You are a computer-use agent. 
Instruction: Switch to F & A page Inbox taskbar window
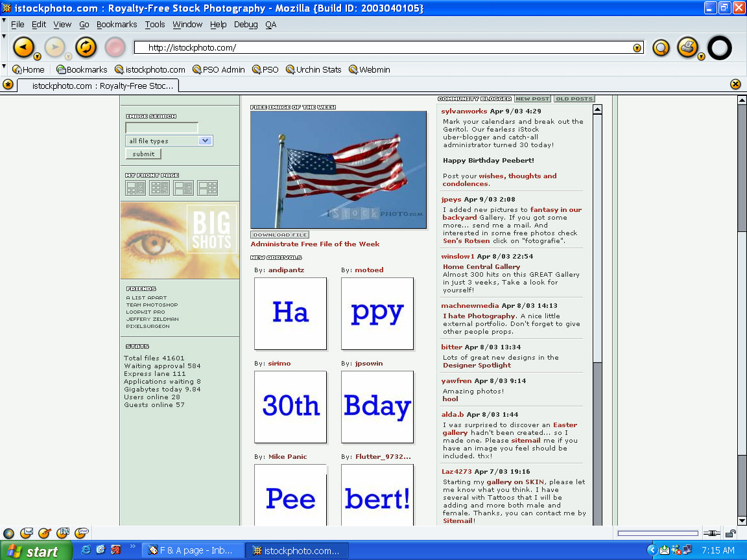click(x=193, y=550)
